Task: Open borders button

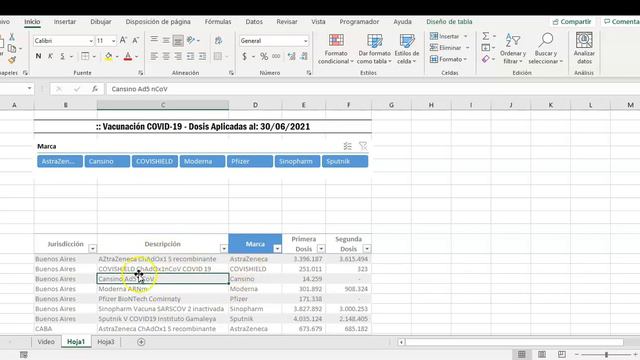Action: click(85, 56)
